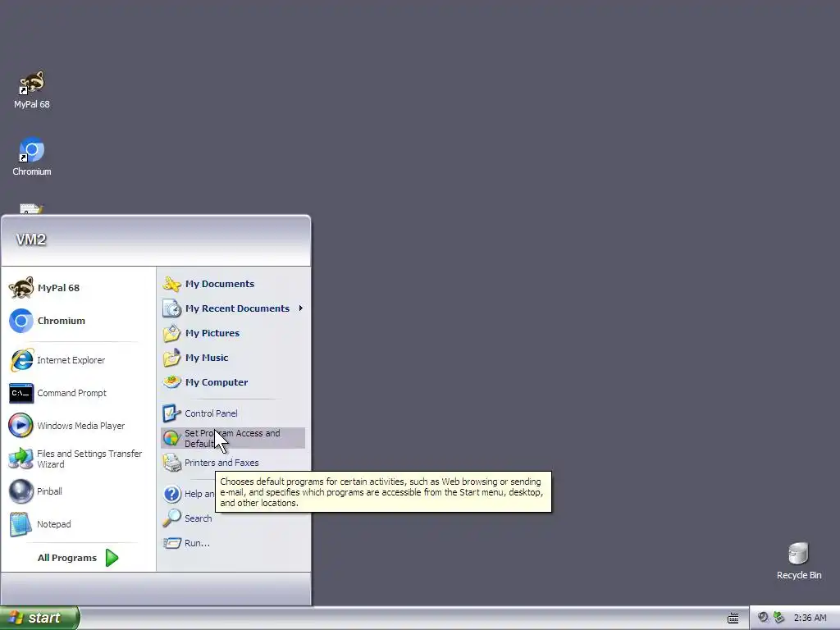Click the Notepad icon

tap(21, 524)
